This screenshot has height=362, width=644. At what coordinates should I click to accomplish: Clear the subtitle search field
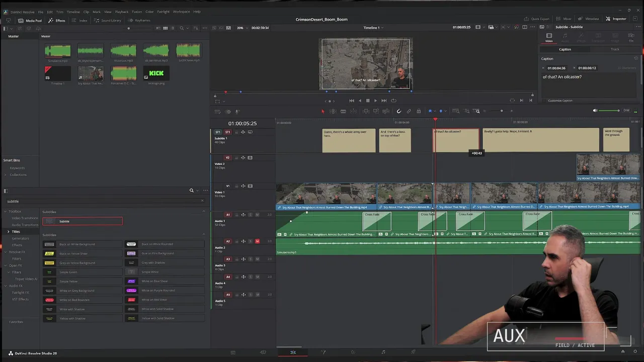pos(202,201)
